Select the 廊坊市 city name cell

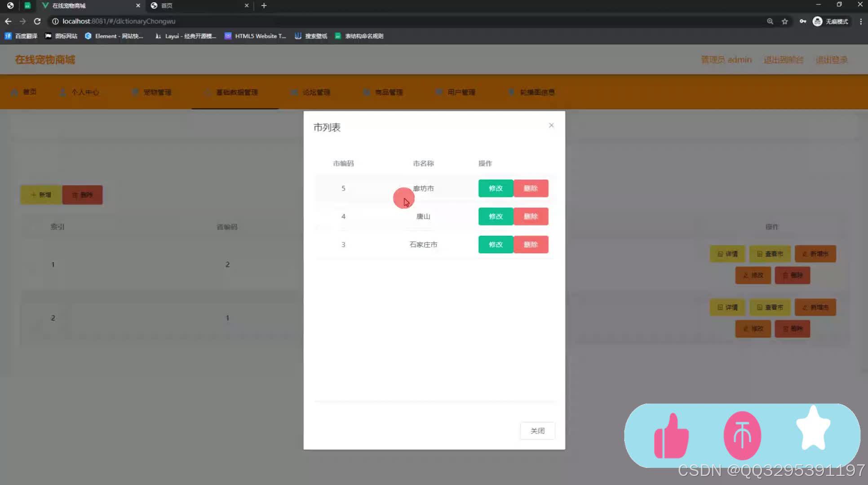click(x=423, y=188)
